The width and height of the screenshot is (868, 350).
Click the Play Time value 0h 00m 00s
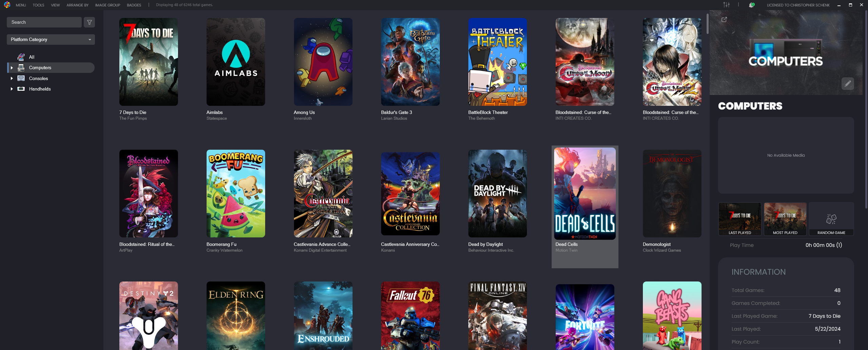pos(824,245)
